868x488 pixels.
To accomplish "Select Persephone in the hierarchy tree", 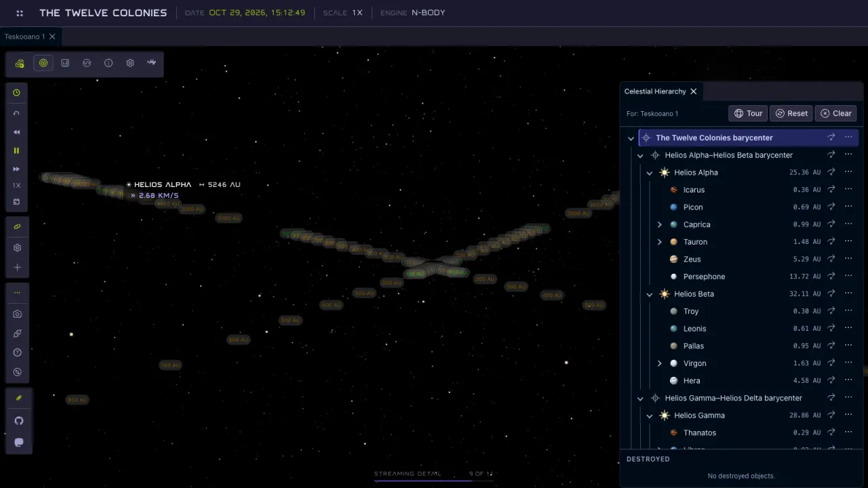I will point(704,277).
